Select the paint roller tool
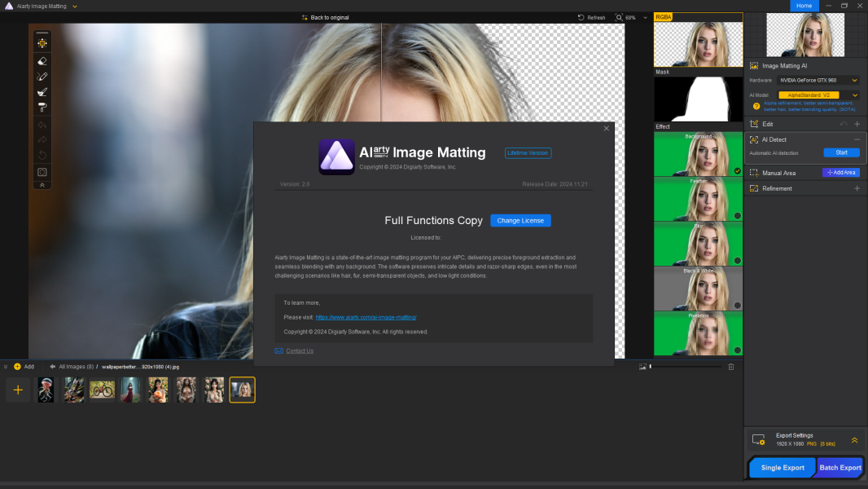Viewport: 868px width, 489px height. (42, 107)
